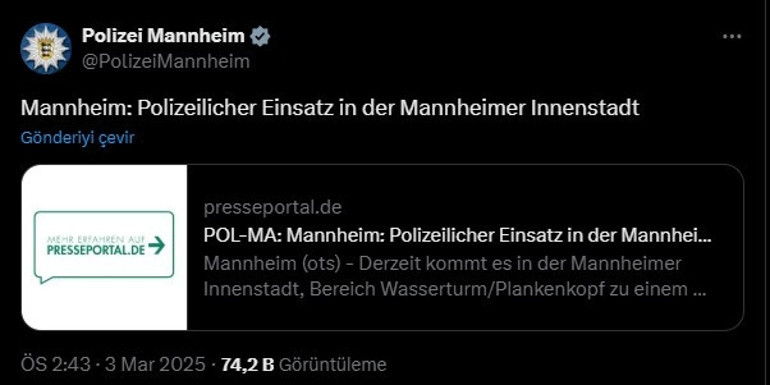Click the PRESSEPORTAL.DE green logo text

[x=96, y=250]
